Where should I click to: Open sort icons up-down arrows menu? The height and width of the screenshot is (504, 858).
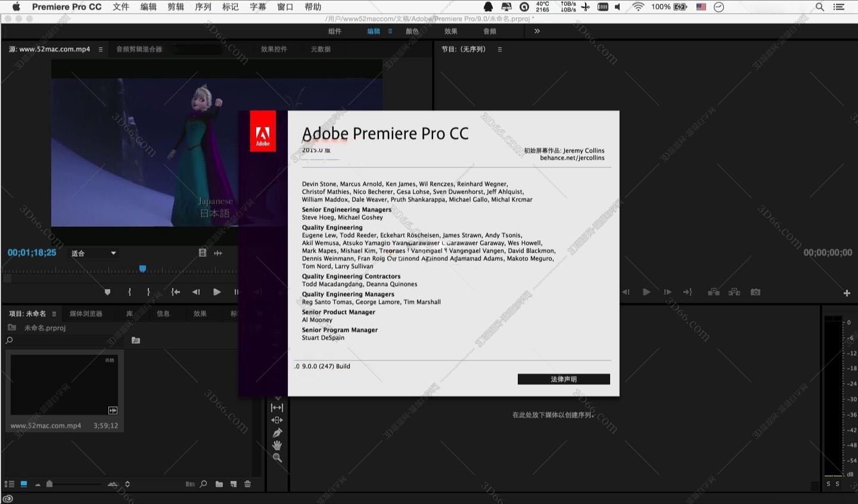coord(127,484)
